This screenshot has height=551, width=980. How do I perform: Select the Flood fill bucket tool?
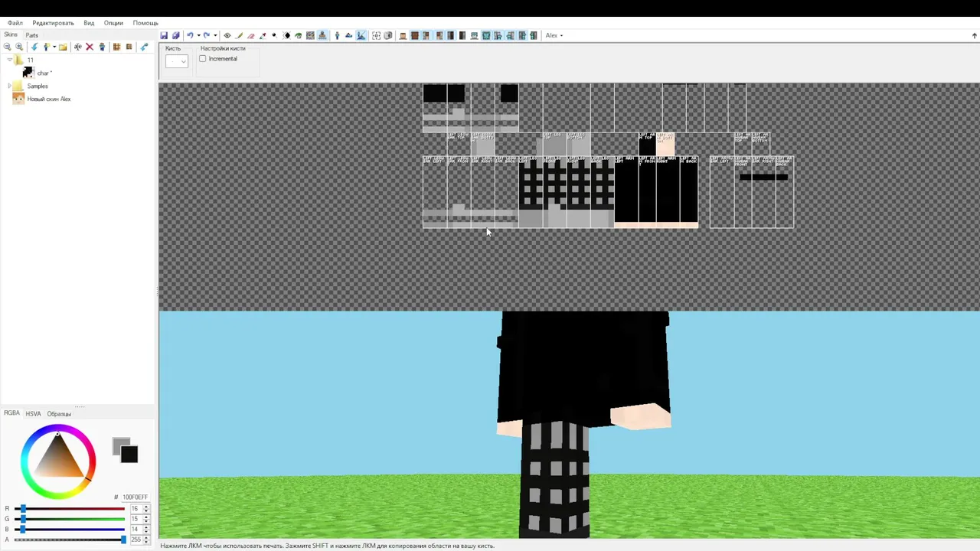pyautogui.click(x=298, y=35)
